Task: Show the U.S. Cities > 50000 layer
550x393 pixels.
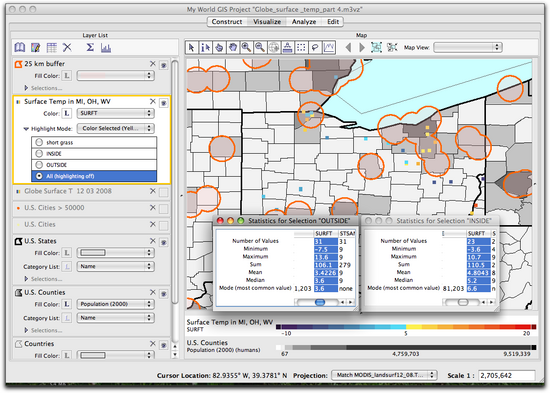Action: pyautogui.click(x=163, y=209)
